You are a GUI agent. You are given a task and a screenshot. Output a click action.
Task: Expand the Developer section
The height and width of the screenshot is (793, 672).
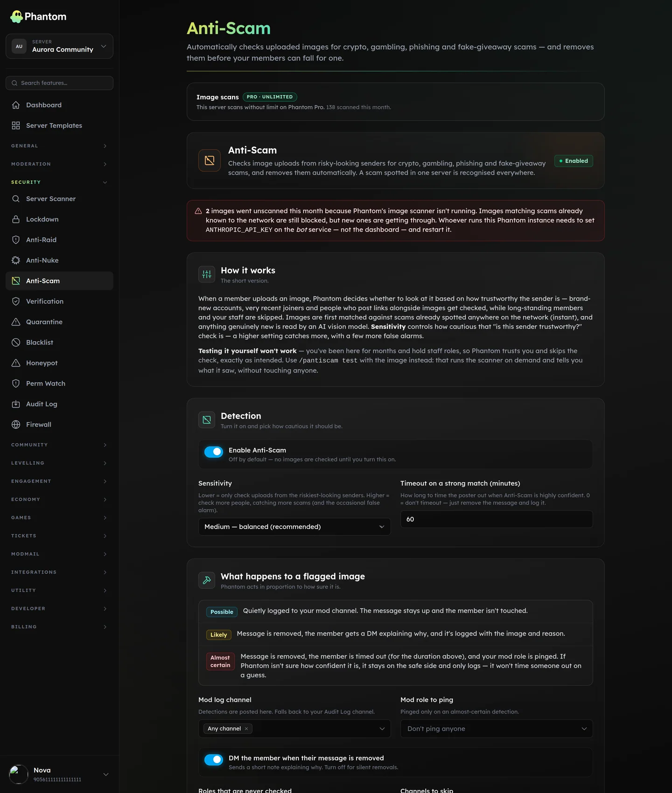point(59,609)
